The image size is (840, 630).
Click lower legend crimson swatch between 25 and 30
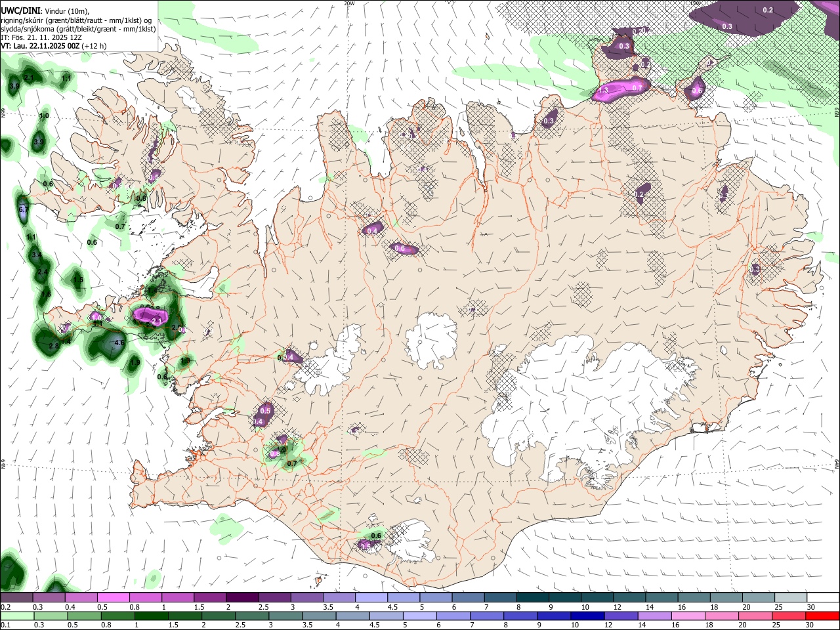(789, 616)
